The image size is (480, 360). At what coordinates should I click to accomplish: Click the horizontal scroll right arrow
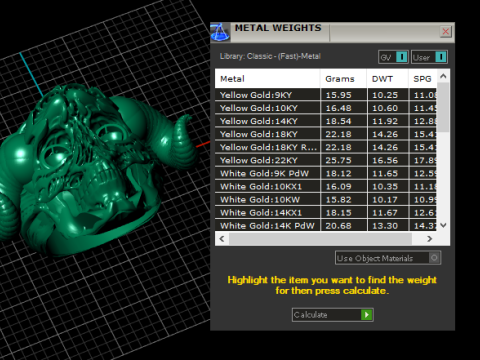coord(430,239)
